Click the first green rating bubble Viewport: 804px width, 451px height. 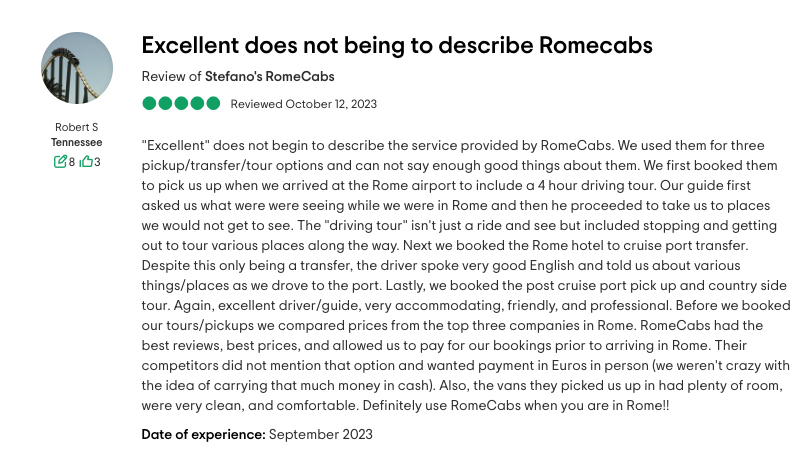[149, 104]
